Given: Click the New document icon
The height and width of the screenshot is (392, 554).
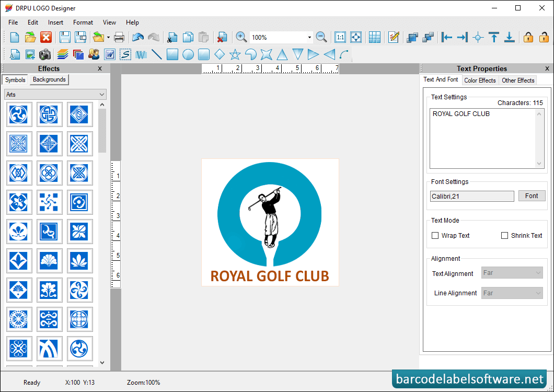Looking at the screenshot, I should tap(15, 37).
